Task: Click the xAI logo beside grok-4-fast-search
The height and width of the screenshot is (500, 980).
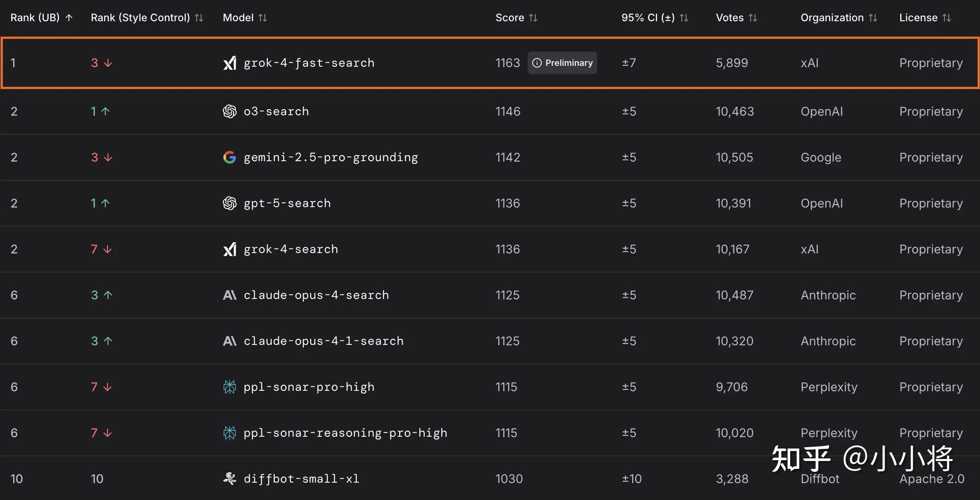Action: point(229,63)
